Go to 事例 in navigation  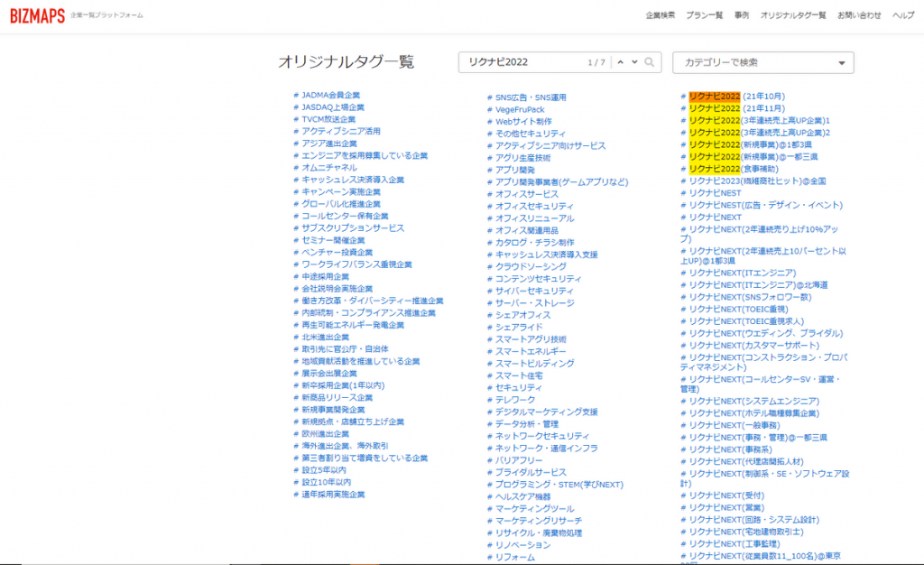742,15
